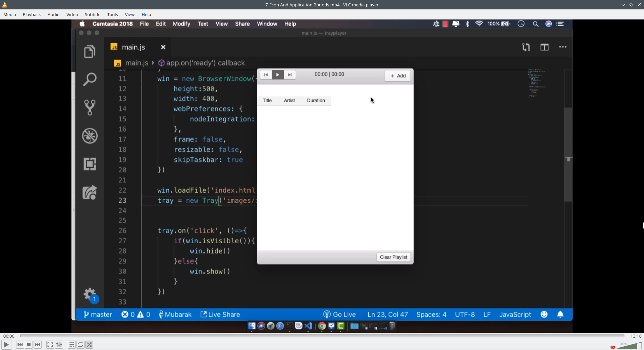Open the VLC Tools menu

(x=113, y=14)
